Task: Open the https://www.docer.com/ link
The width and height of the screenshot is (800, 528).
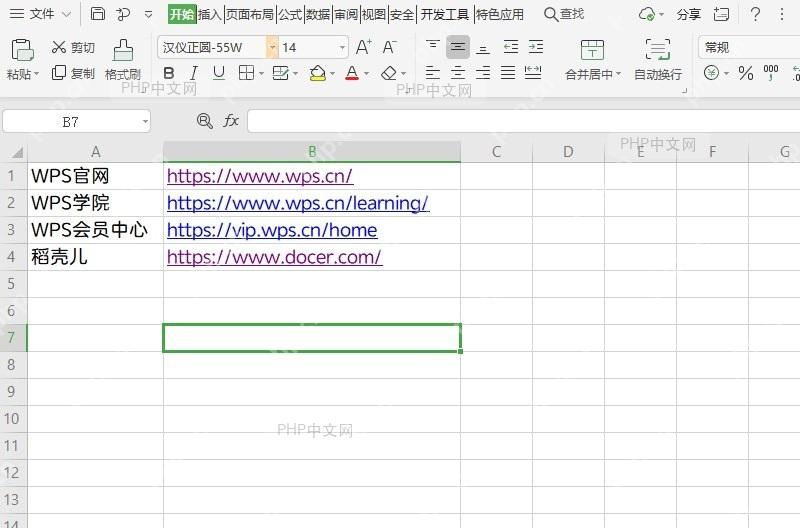Action: click(274, 257)
